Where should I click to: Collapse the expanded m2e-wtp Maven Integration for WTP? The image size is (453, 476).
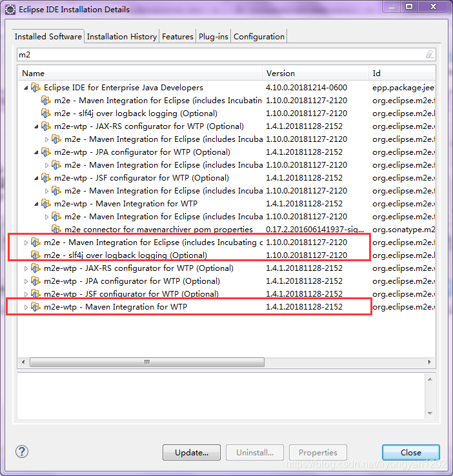pyautogui.click(x=36, y=204)
